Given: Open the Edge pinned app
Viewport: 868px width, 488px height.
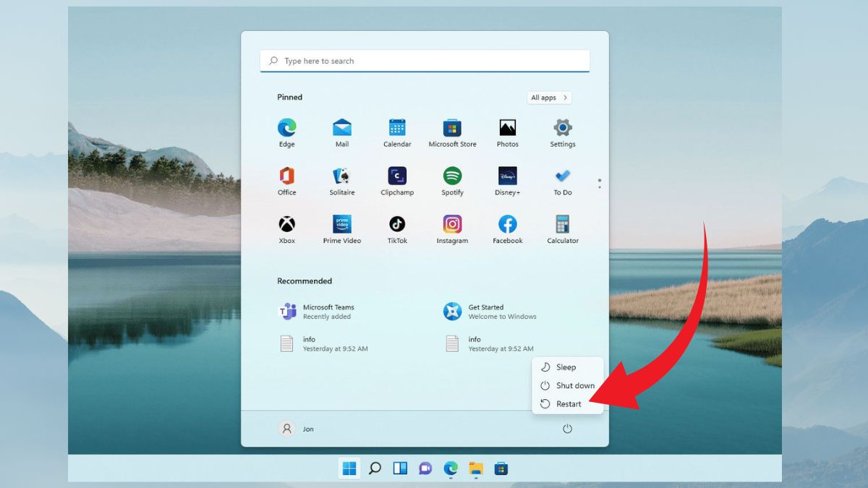Looking at the screenshot, I should pyautogui.click(x=286, y=133).
